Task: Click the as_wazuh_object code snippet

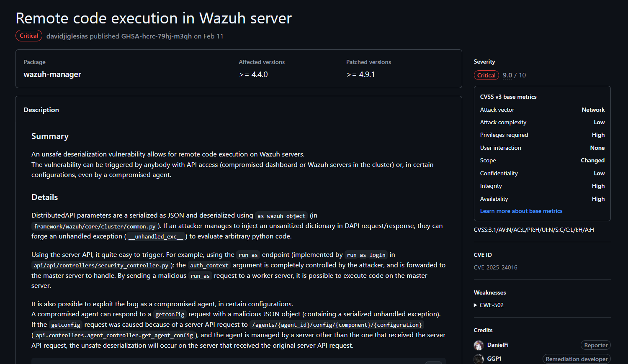Action: pyautogui.click(x=281, y=216)
